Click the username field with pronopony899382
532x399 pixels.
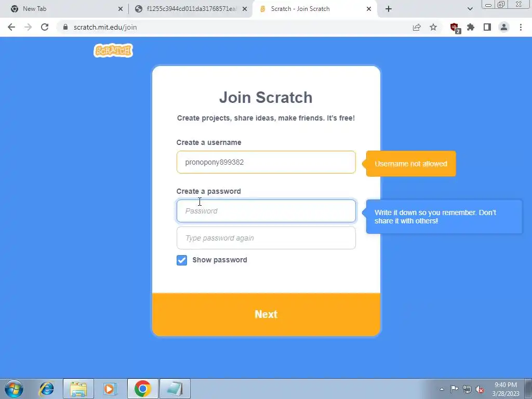click(266, 162)
